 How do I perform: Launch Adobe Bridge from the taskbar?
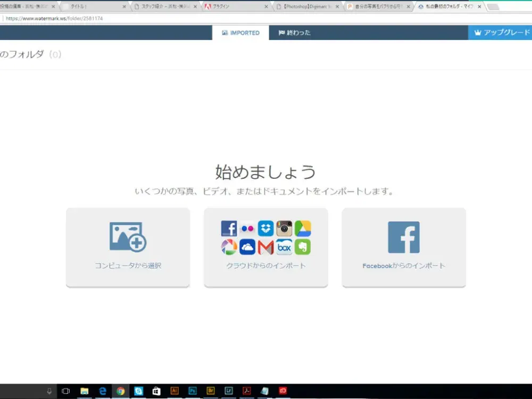pyautogui.click(x=210, y=391)
